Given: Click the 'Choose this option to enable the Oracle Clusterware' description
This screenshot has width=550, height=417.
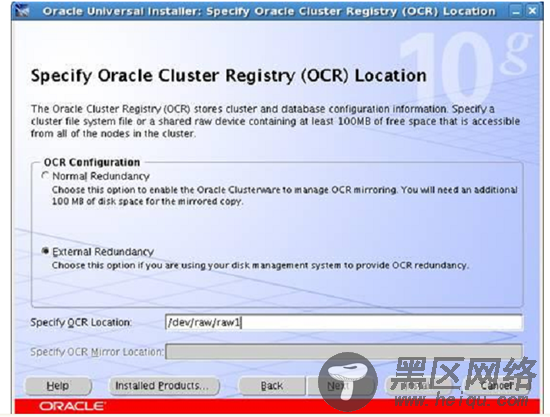Looking at the screenshot, I should tap(284, 196).
